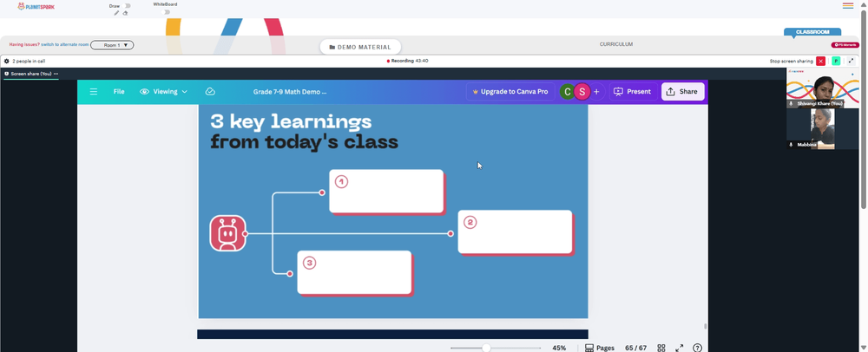This screenshot has width=868, height=352.
Task: Click the green P icon button
Action: coord(836,61)
